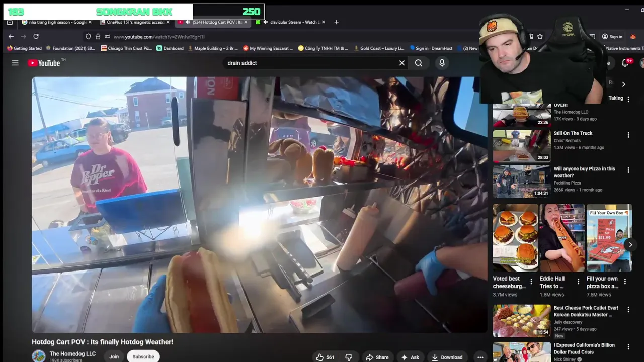Focus the address bar URL
644x362 pixels.
pyautogui.click(x=159, y=37)
